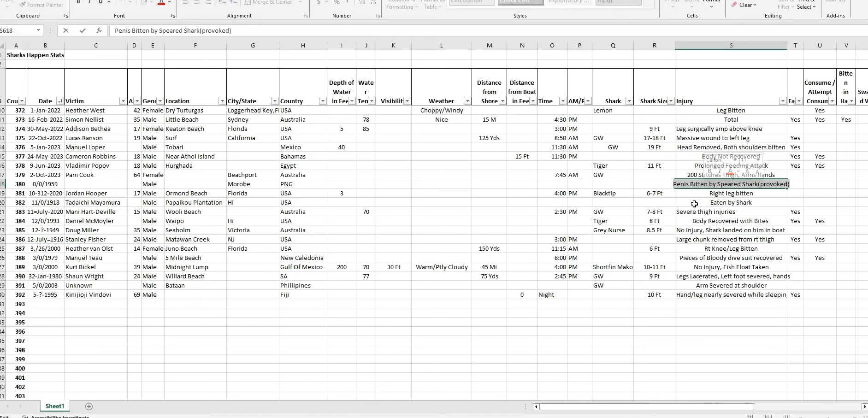Click Merge & Center button
The image size is (868, 418).
[268, 2]
